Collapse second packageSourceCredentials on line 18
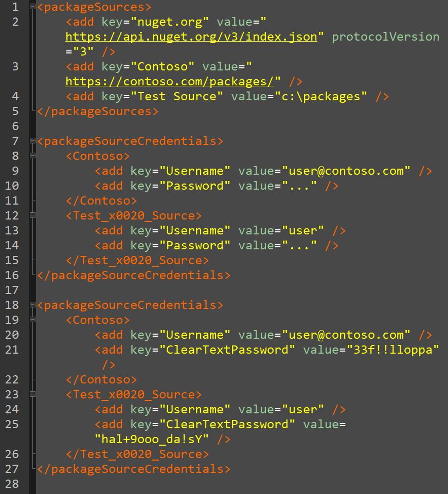The image size is (448, 494). pyautogui.click(x=32, y=305)
